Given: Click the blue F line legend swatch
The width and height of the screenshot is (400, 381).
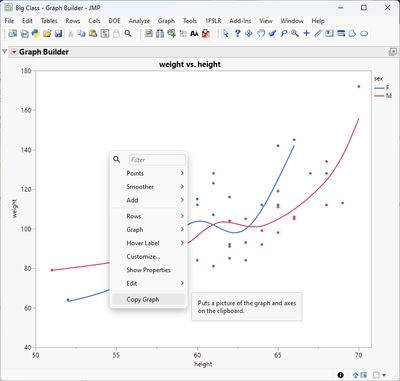Looking at the screenshot, I should tap(379, 88).
